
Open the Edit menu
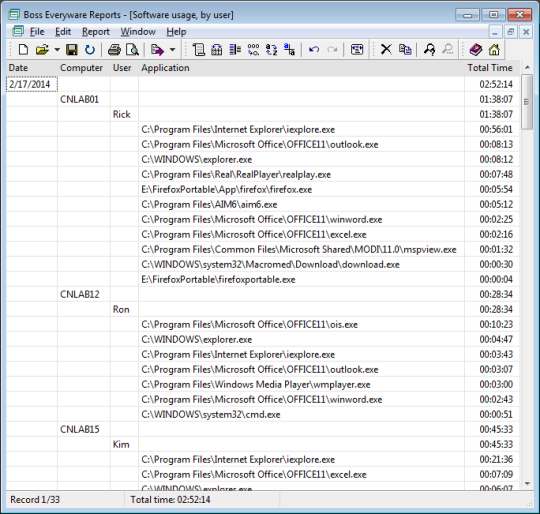pyautogui.click(x=63, y=32)
